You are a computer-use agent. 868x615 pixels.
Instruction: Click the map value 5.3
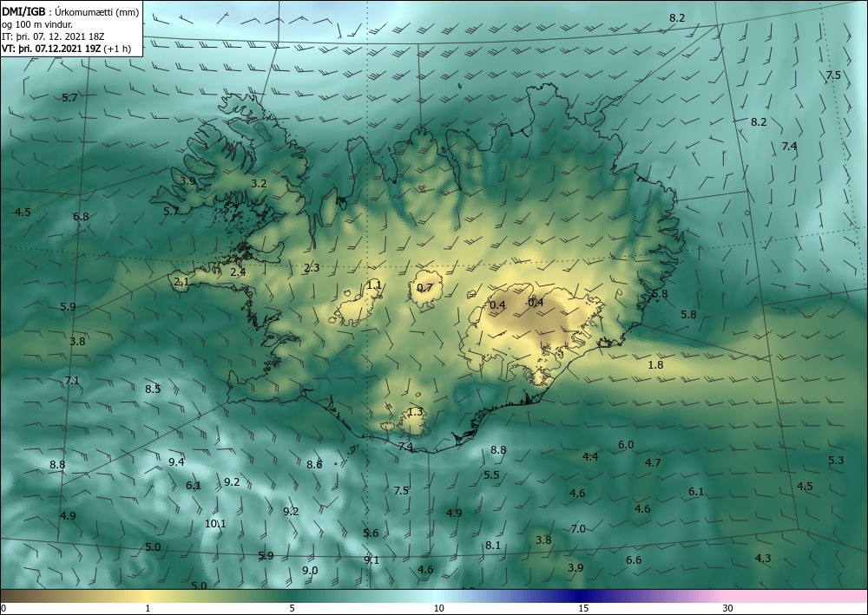click(836, 460)
